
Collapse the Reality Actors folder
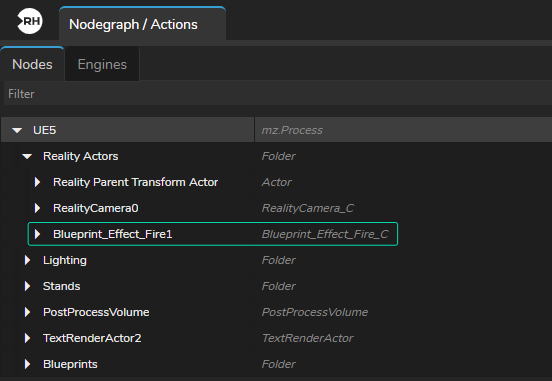click(27, 156)
